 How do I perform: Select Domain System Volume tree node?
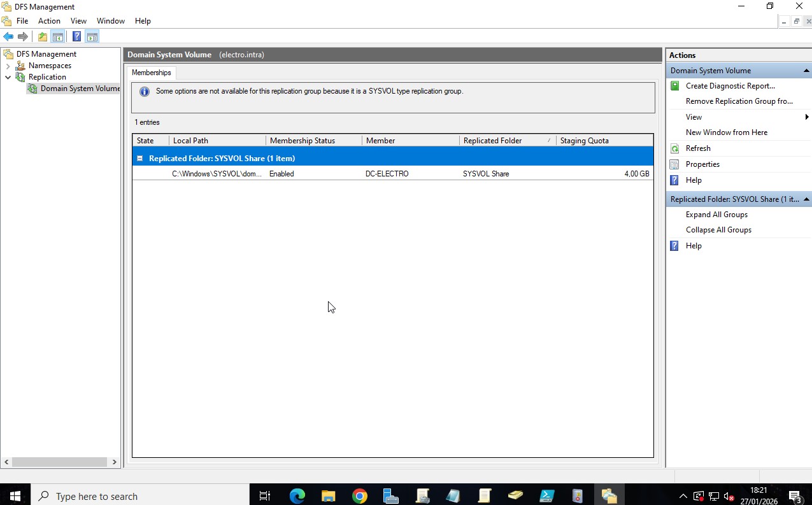pos(80,89)
